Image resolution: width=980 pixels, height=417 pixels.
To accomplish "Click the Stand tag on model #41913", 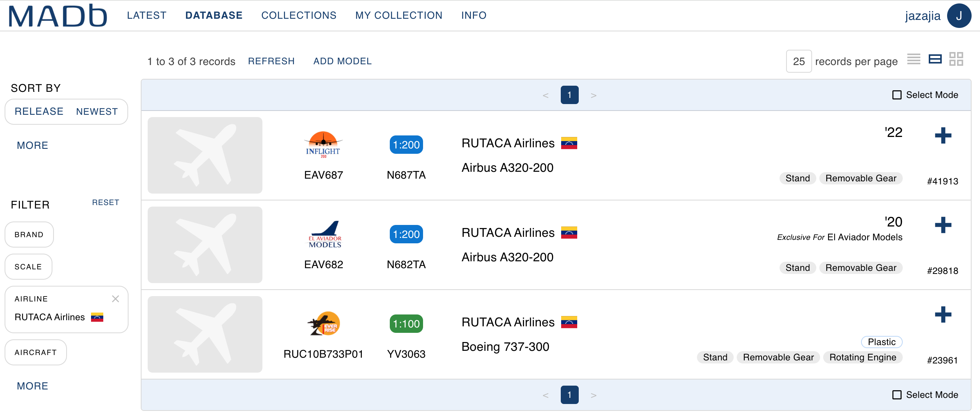I will click(798, 178).
